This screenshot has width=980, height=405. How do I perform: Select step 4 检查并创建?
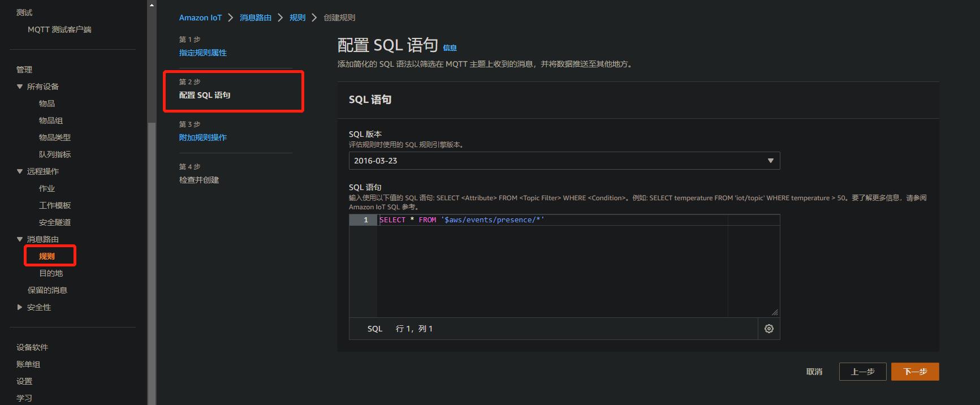coord(199,180)
